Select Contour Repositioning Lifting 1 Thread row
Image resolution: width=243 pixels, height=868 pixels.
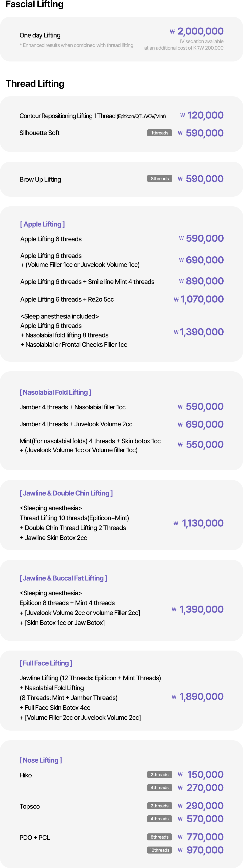[121, 116]
